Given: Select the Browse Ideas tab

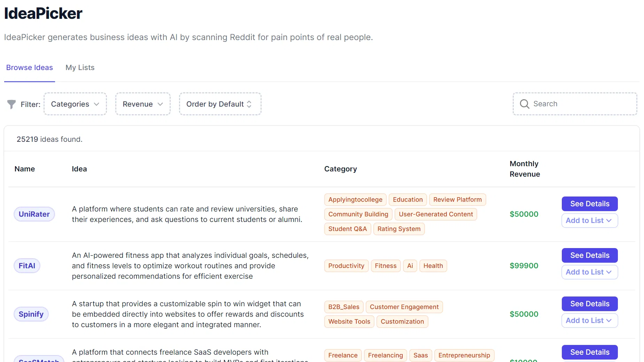Looking at the screenshot, I should point(29,68).
